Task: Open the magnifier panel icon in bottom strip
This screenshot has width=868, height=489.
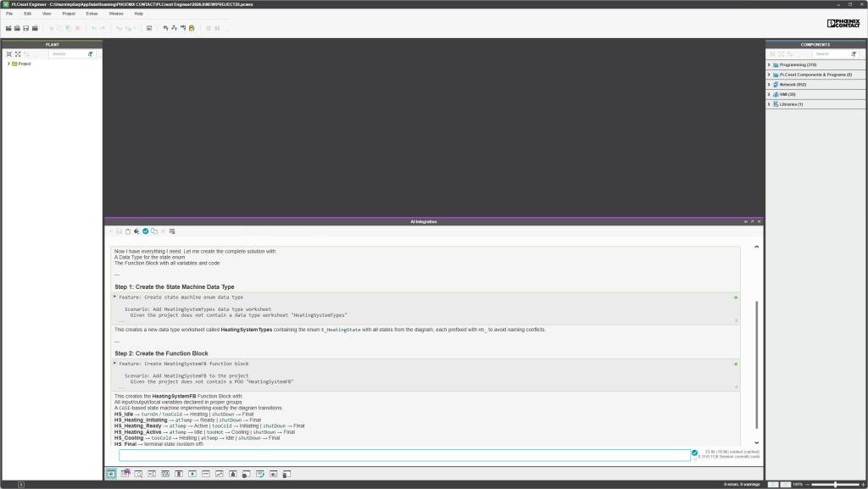Action: point(138,474)
